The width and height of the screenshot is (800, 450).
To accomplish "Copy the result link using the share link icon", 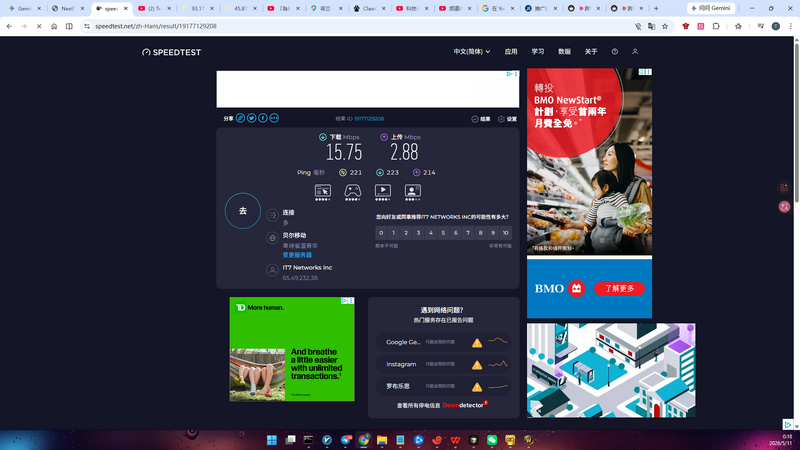I will point(240,118).
